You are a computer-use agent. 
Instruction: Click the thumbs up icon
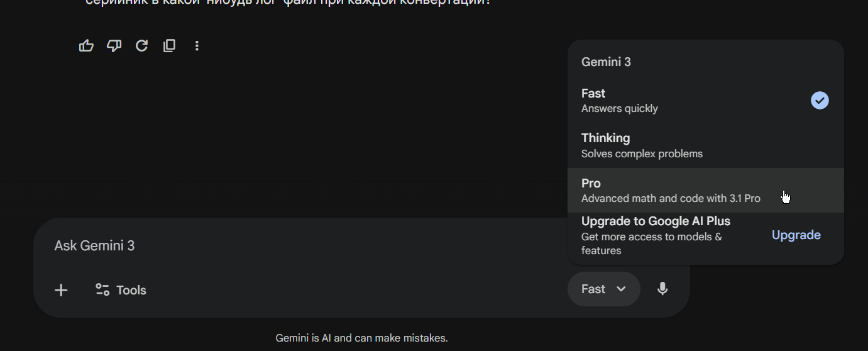(86, 46)
